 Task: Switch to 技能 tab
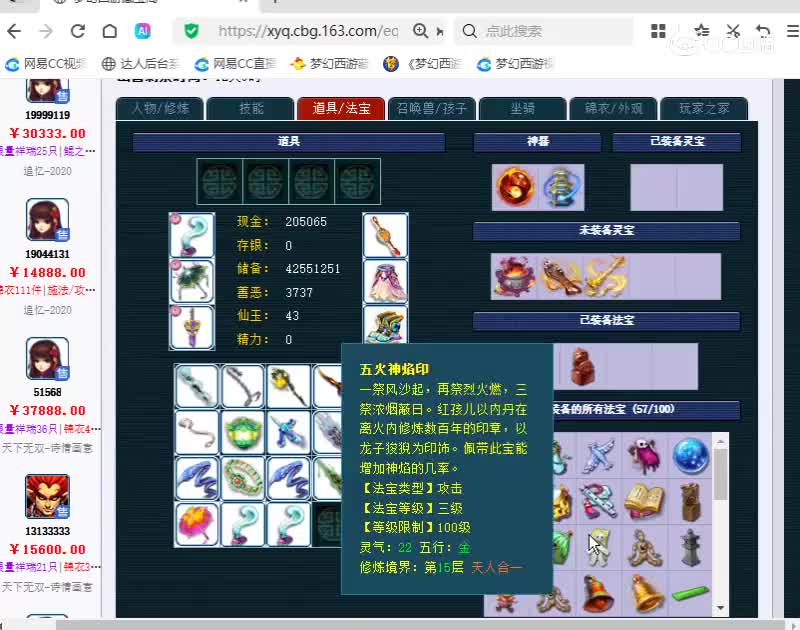251,109
